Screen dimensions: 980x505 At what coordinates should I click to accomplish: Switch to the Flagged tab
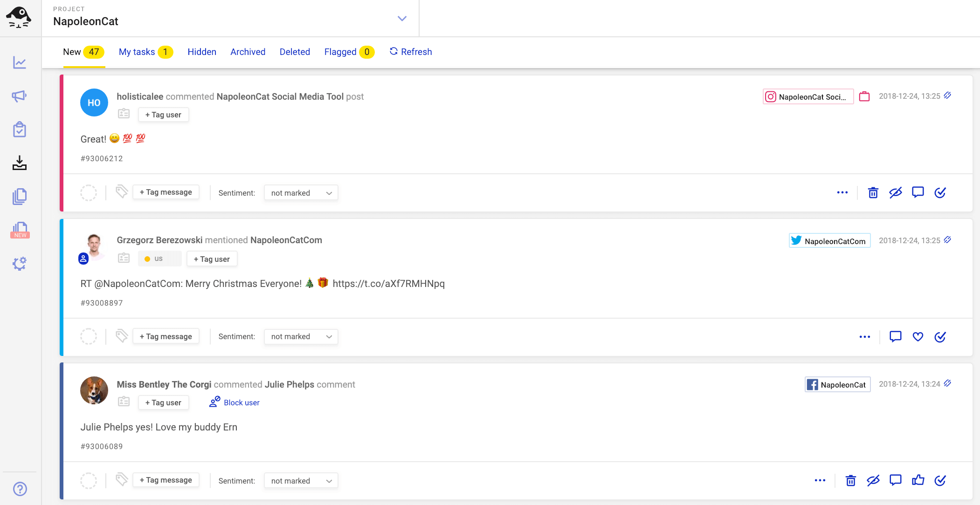349,52
